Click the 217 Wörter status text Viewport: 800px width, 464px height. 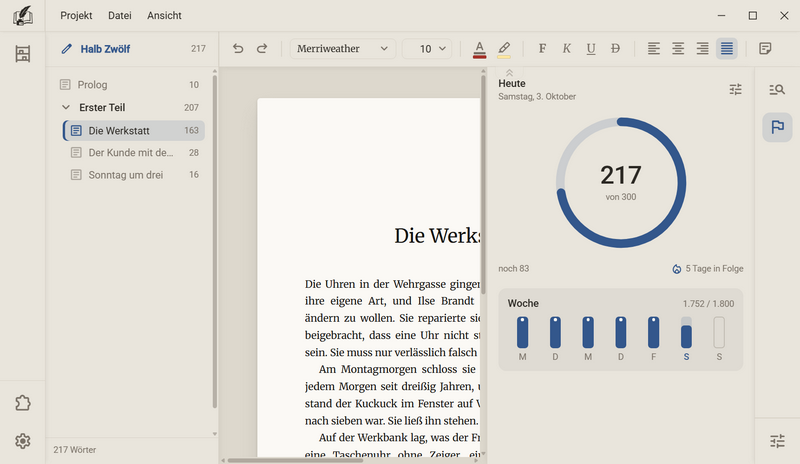pyautogui.click(x=74, y=450)
